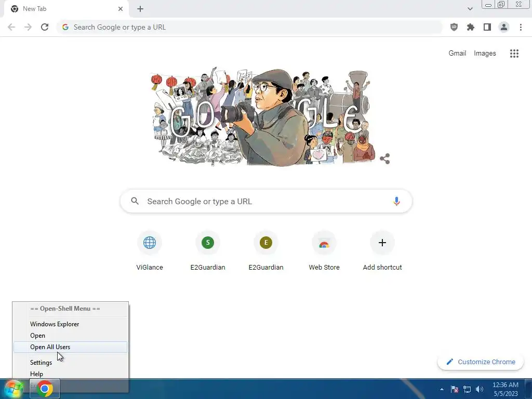Open the profile avatar menu
The image size is (532, 399).
pos(504,27)
